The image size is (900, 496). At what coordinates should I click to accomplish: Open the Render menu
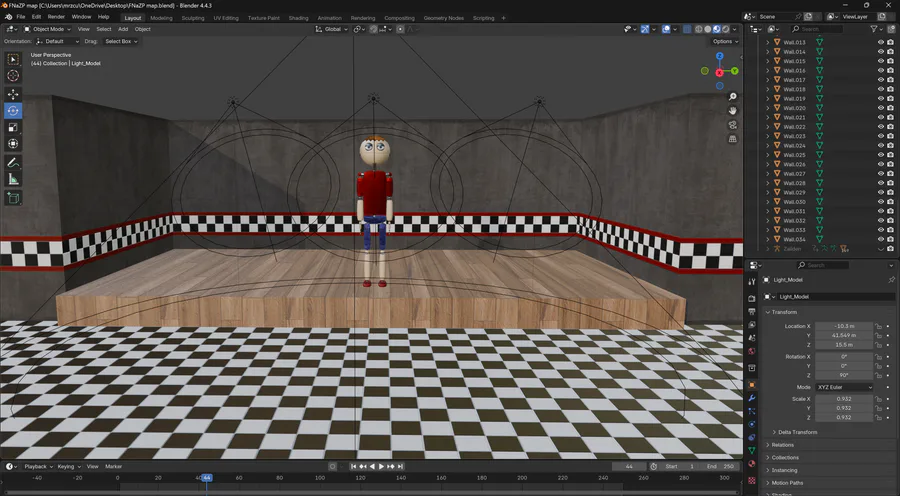pos(56,17)
